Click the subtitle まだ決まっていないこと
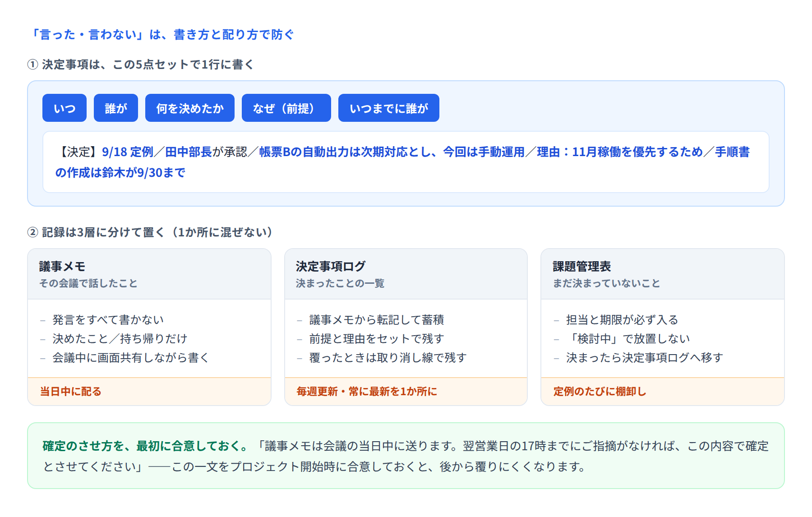Viewport: 812px width, 517px height. click(607, 283)
